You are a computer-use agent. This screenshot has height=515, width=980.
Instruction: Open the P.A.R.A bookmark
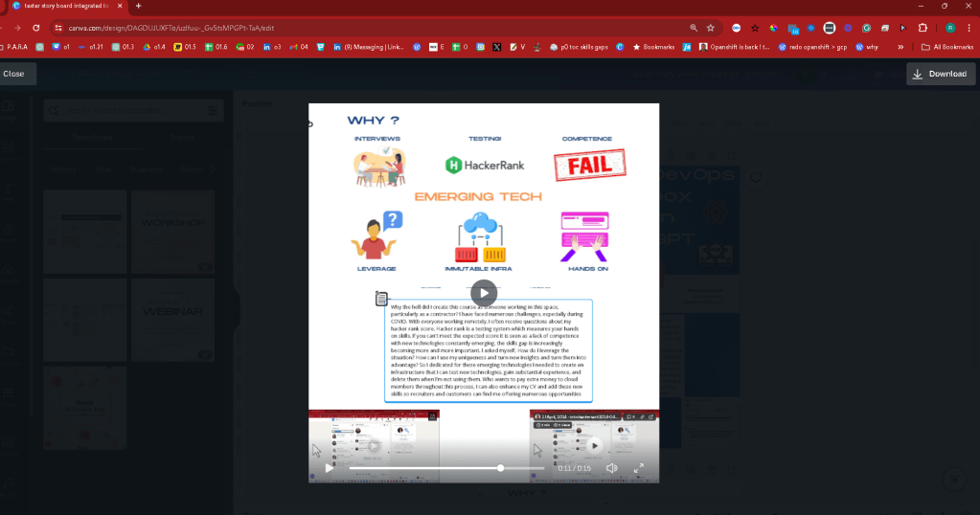click(13, 47)
